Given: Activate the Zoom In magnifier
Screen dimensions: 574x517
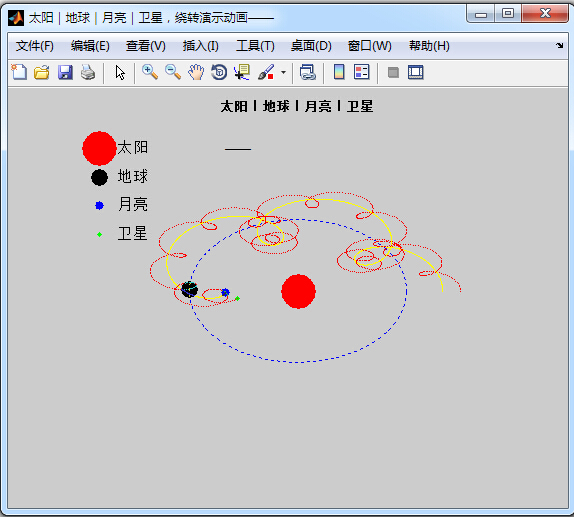Looking at the screenshot, I should coord(150,72).
